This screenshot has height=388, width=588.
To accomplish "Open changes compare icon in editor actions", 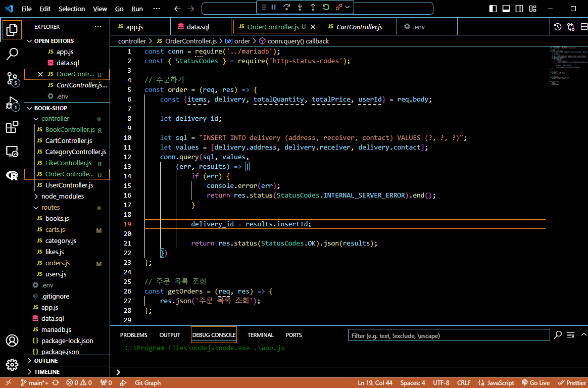I will [571, 27].
